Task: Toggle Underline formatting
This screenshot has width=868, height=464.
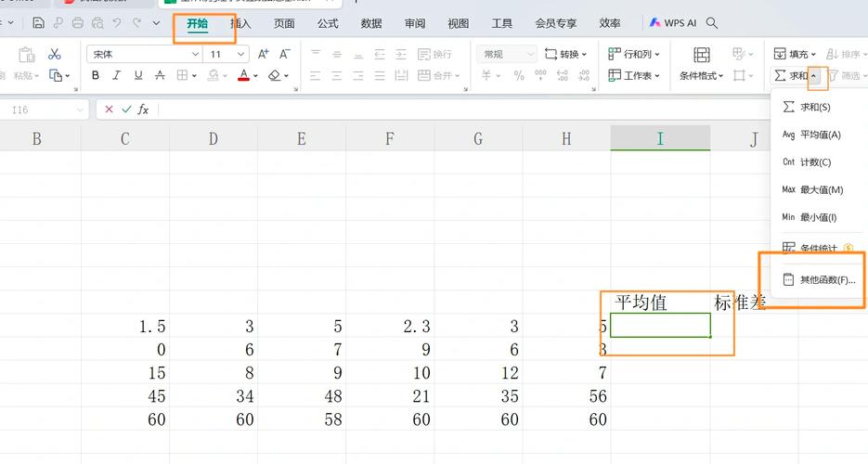Action: (x=138, y=75)
